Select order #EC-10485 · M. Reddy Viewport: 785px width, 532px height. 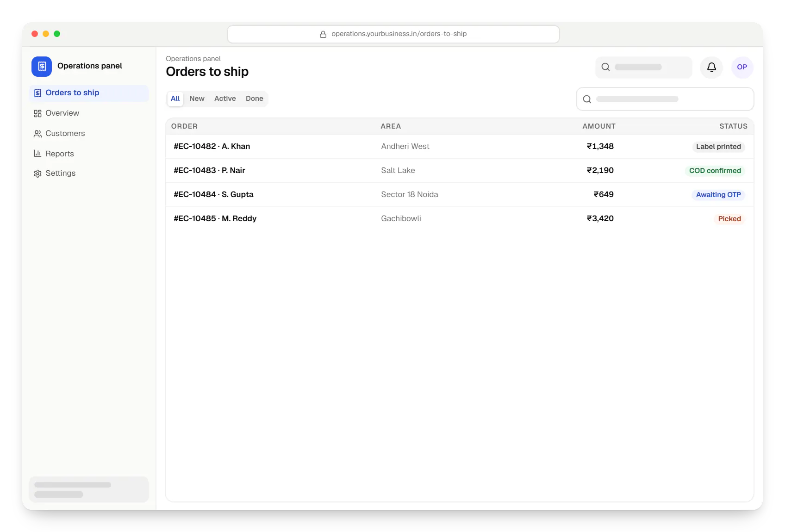click(460, 219)
